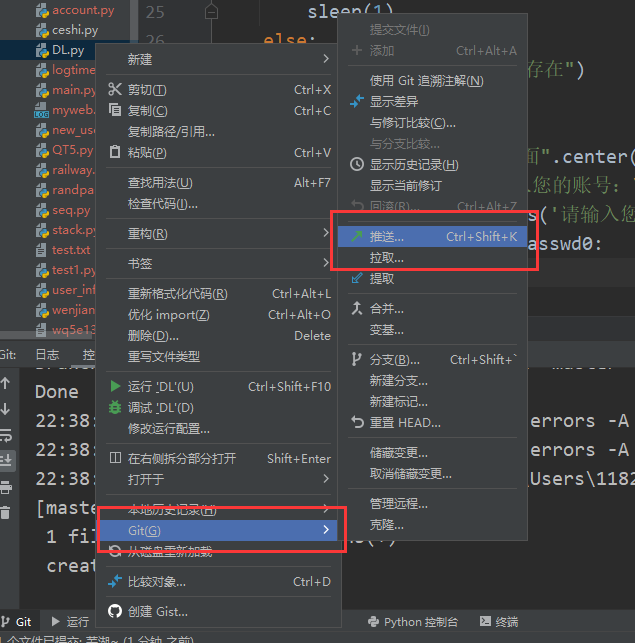This screenshot has height=643, width=635.
Task: Click the scroll-to-end icon in console gutter
Action: pos(6,461)
